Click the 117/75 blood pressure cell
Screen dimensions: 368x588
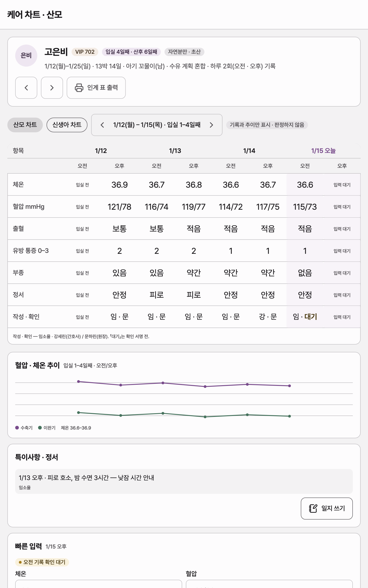(x=268, y=207)
